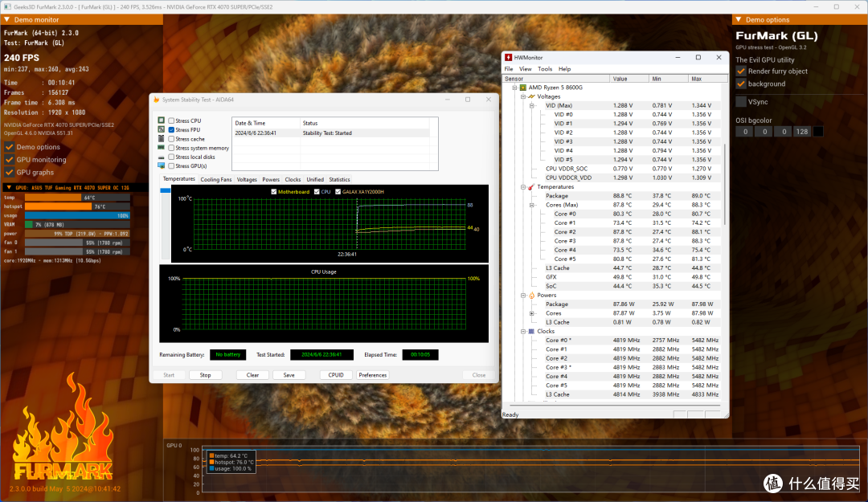Collapse the Demo options panel triangle
The height and width of the screenshot is (502, 868).
[738, 19]
